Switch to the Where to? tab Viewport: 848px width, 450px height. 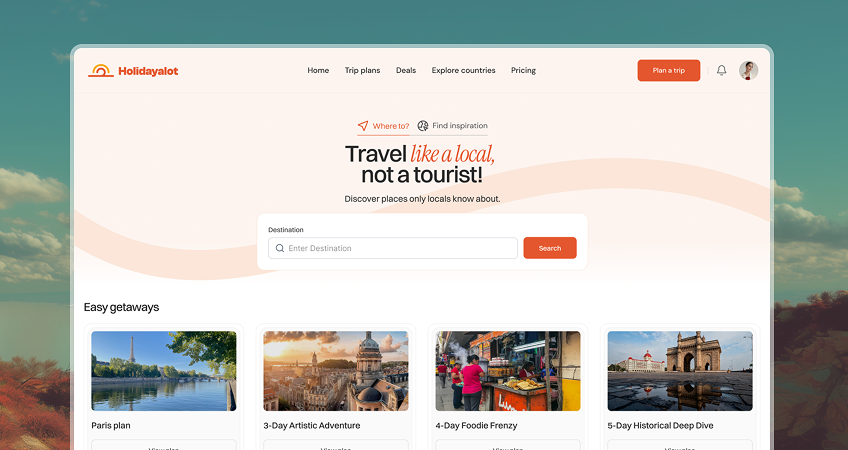pyautogui.click(x=383, y=126)
